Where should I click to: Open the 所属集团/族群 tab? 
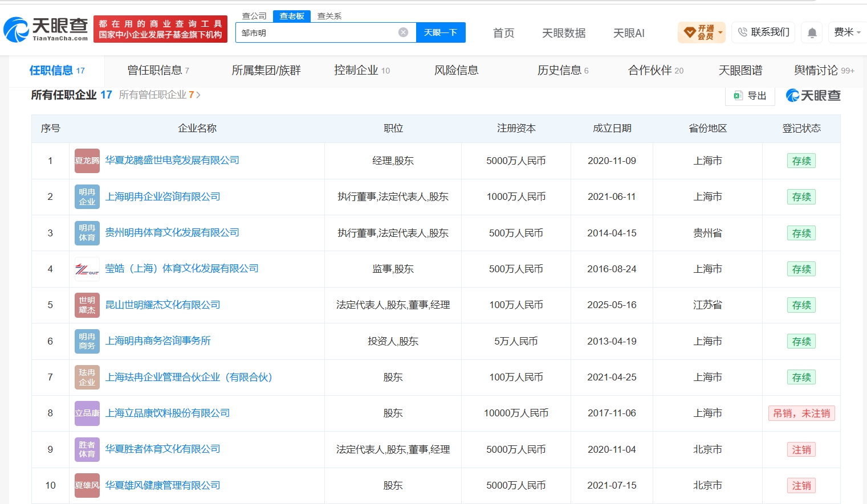click(266, 71)
